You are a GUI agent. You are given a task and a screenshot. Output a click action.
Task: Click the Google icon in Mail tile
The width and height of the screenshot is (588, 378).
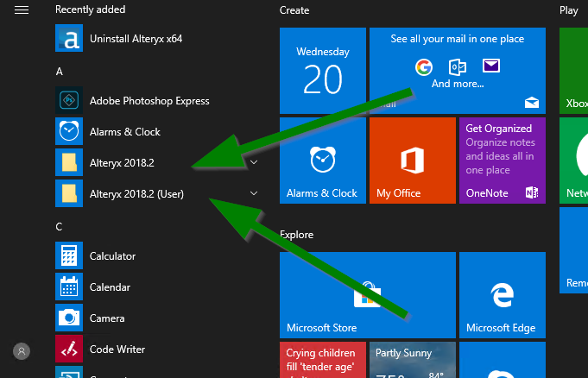(x=424, y=67)
